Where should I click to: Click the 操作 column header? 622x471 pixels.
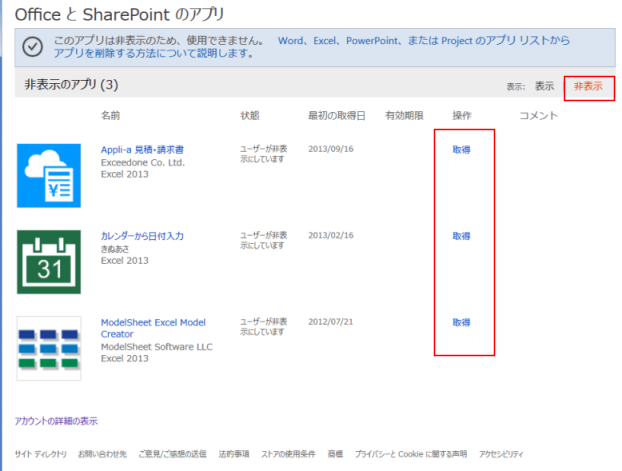tap(462, 115)
